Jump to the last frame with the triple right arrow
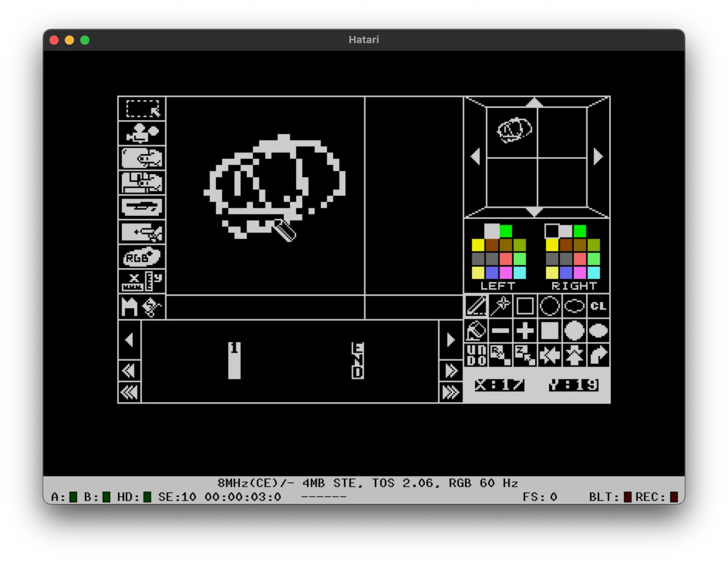Screen dimensions: 728x561 (451, 393)
